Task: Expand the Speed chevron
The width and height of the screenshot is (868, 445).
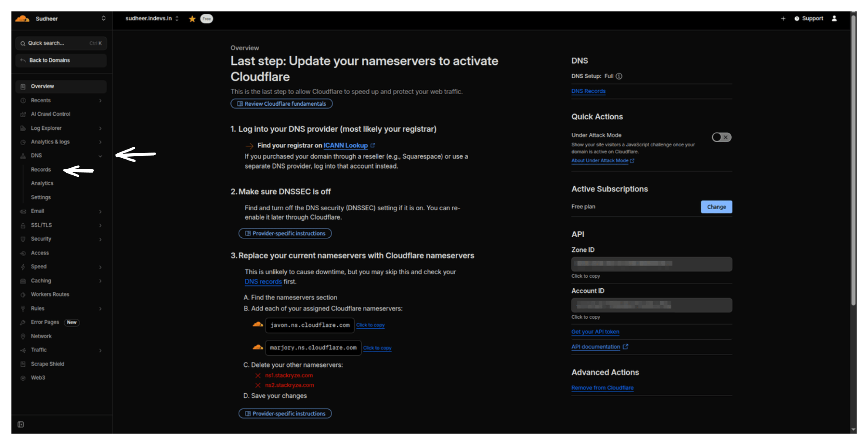Action: (x=101, y=267)
